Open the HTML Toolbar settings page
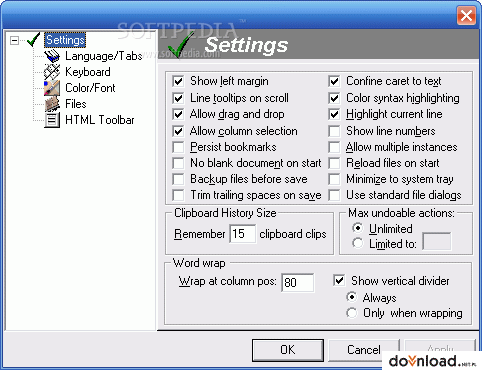 click(x=100, y=120)
